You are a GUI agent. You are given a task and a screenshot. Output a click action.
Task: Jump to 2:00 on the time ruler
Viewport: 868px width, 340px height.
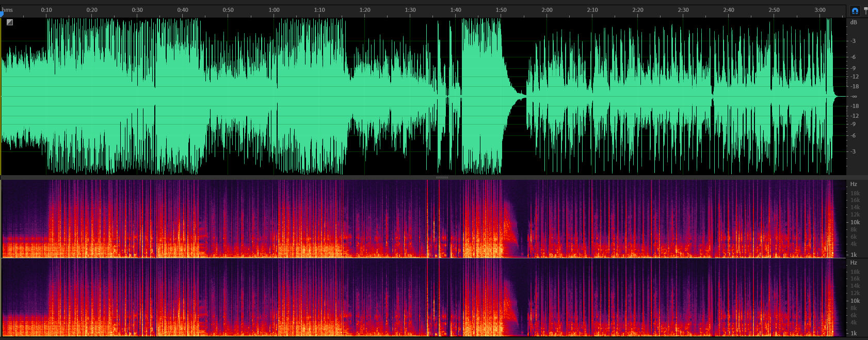pos(547,10)
